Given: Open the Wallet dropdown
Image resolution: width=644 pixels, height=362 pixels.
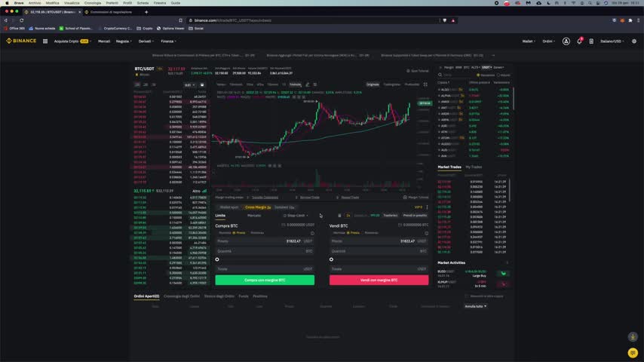Looking at the screenshot, I should [529, 41].
